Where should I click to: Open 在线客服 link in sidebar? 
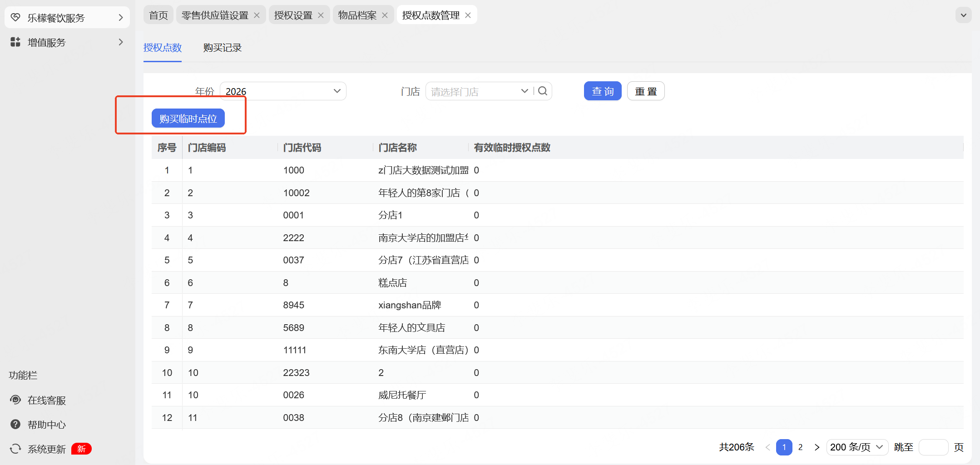[x=47, y=400]
